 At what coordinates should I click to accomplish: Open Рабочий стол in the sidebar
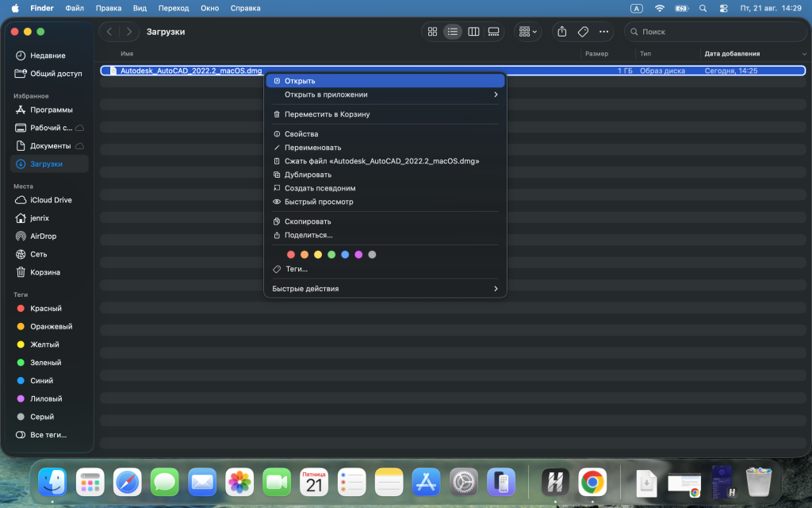pyautogui.click(x=49, y=128)
